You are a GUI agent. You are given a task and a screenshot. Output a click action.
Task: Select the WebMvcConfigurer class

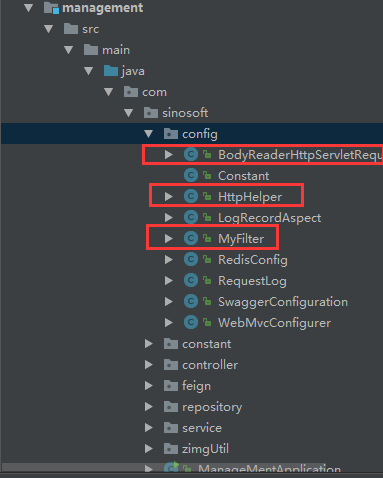click(x=274, y=323)
